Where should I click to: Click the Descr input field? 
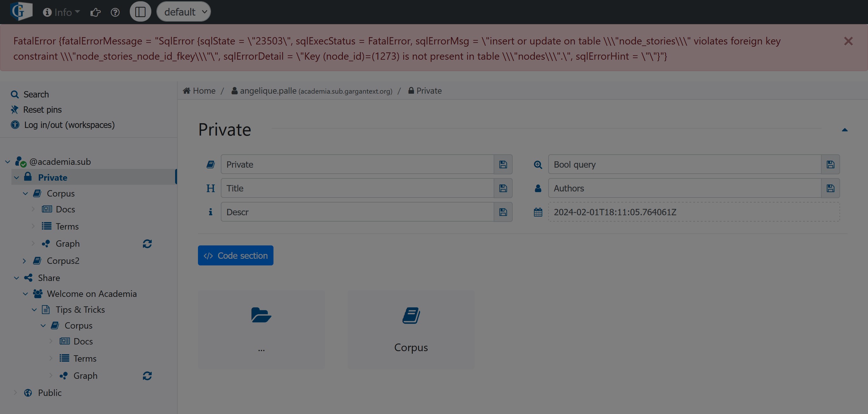pos(357,212)
